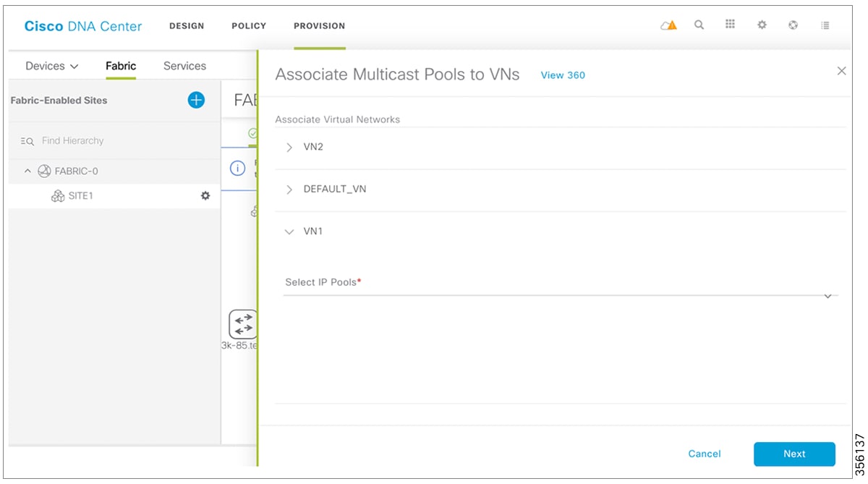
Task: Open the list menu icon in header
Action: (825, 25)
